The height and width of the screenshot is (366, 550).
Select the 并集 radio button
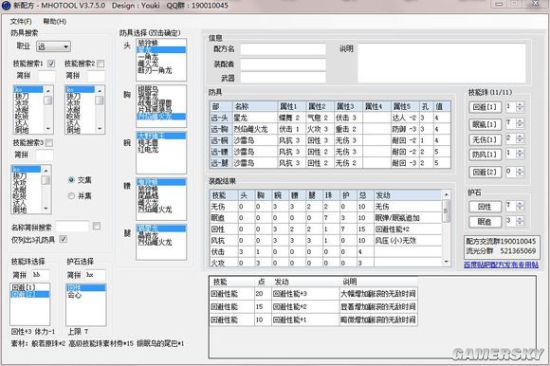coord(71,196)
